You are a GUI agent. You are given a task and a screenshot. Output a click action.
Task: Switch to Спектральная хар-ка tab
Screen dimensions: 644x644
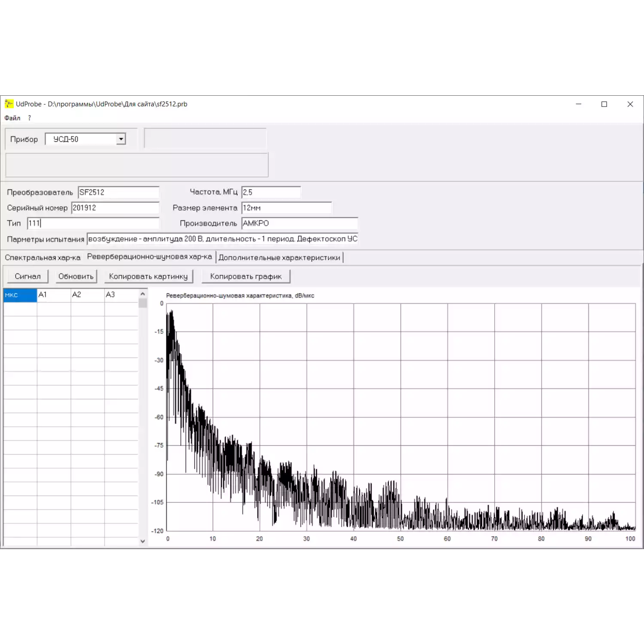43,258
